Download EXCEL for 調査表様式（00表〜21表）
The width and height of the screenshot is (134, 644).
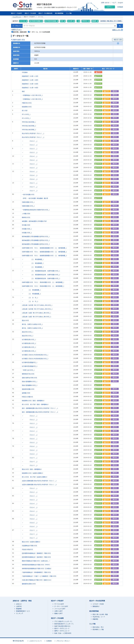point(98,76)
